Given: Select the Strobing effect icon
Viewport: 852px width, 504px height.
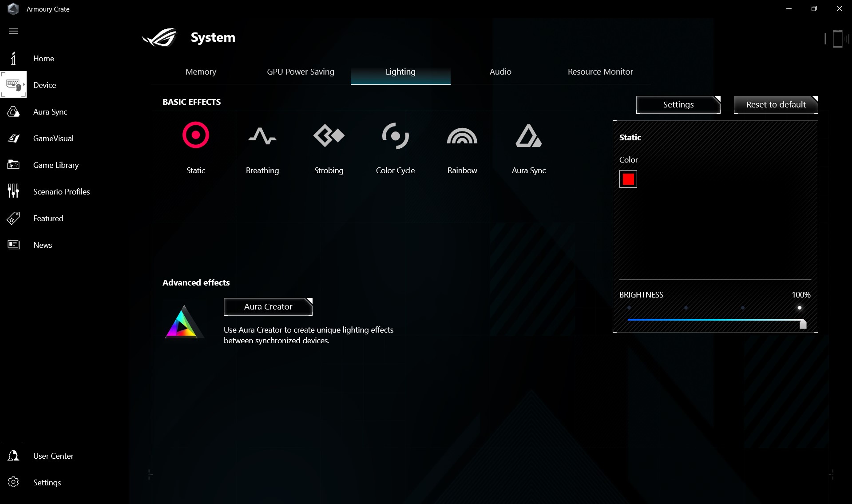Looking at the screenshot, I should click(x=329, y=136).
